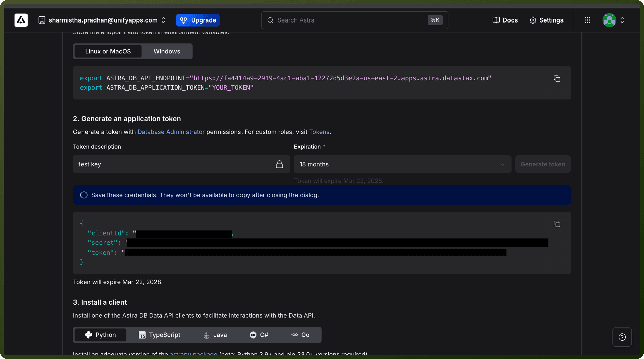This screenshot has height=359, width=644.
Task: Click the search magnifier icon
Action: pyautogui.click(x=270, y=20)
